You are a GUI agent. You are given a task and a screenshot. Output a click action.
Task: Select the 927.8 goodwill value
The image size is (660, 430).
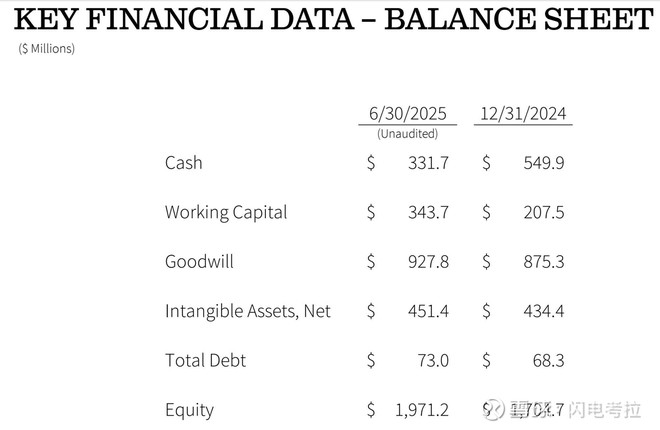(x=428, y=262)
